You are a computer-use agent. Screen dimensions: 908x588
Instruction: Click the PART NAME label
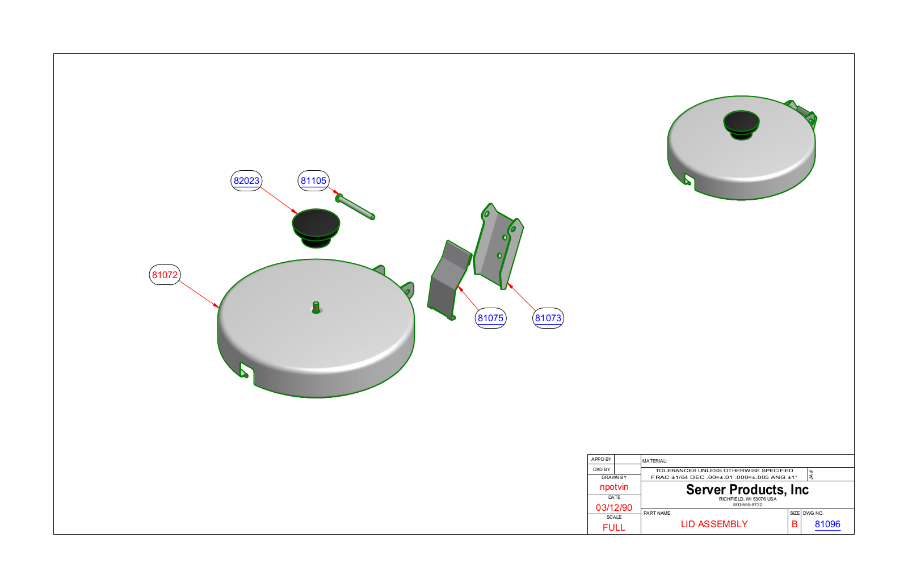[657, 513]
